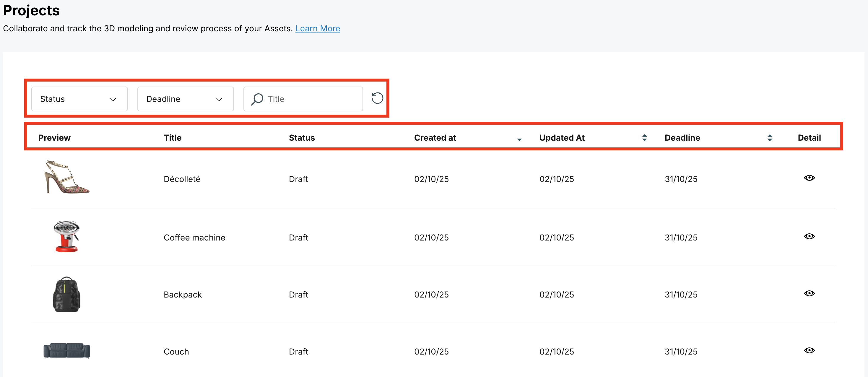
Task: Select the Couch title text
Action: [176, 351]
